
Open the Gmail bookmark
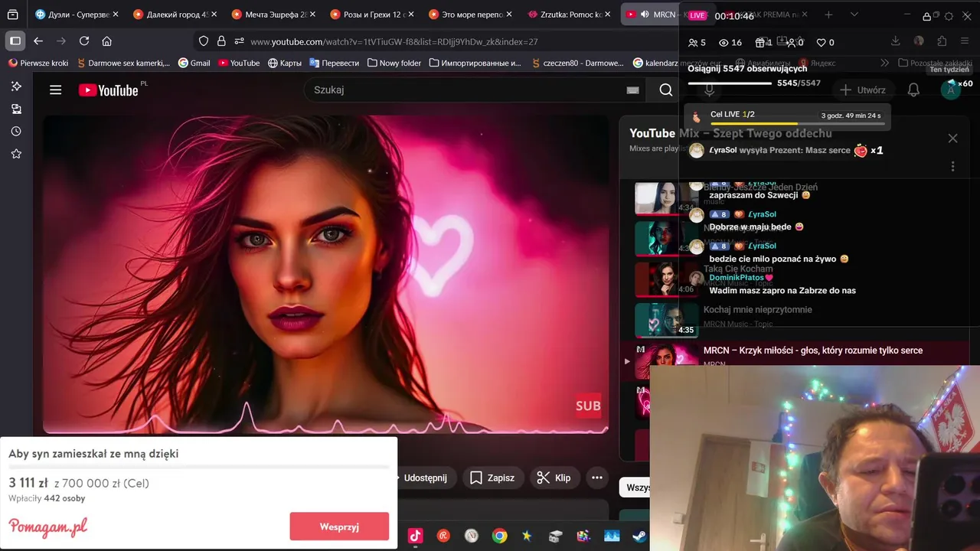pos(194,63)
